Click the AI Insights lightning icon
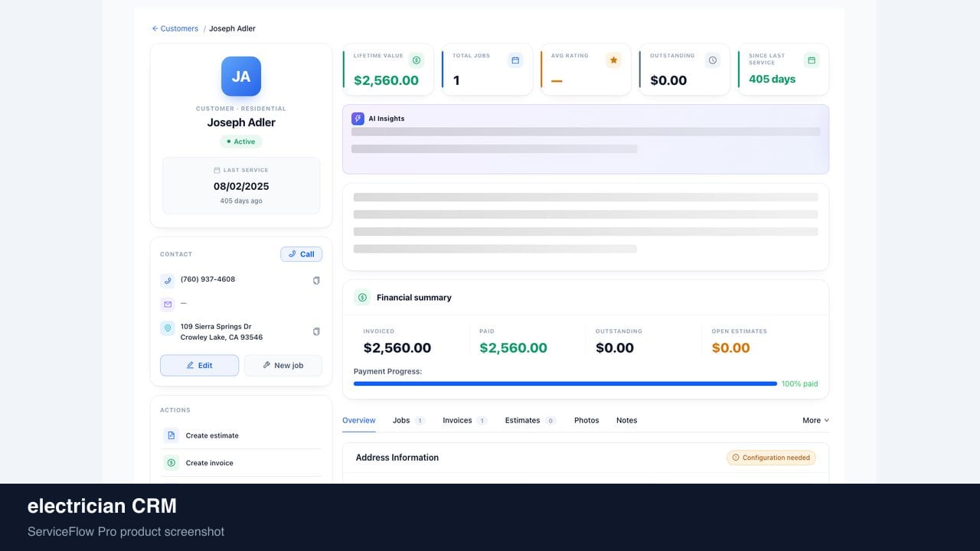 pos(358,119)
